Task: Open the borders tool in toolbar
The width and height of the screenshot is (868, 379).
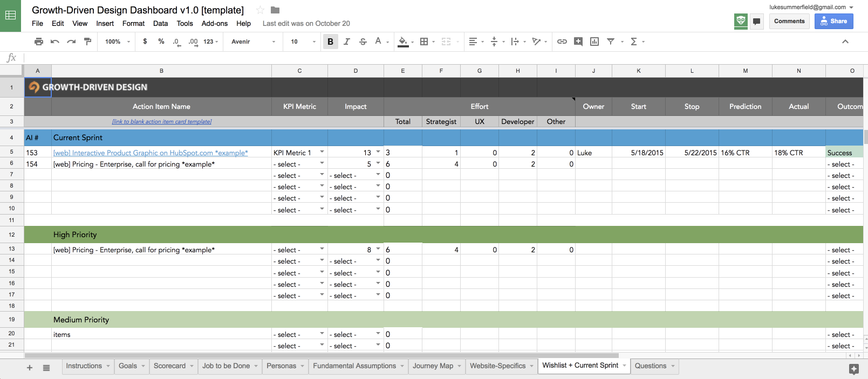Action: pos(424,42)
